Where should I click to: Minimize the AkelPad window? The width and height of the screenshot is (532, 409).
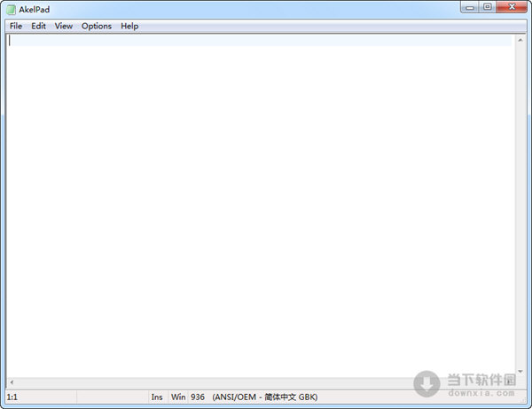(x=470, y=7)
